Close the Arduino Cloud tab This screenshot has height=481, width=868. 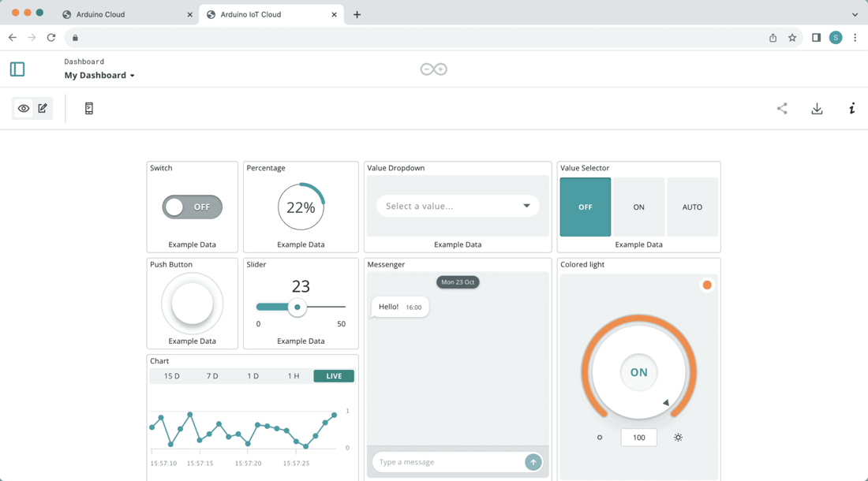190,14
